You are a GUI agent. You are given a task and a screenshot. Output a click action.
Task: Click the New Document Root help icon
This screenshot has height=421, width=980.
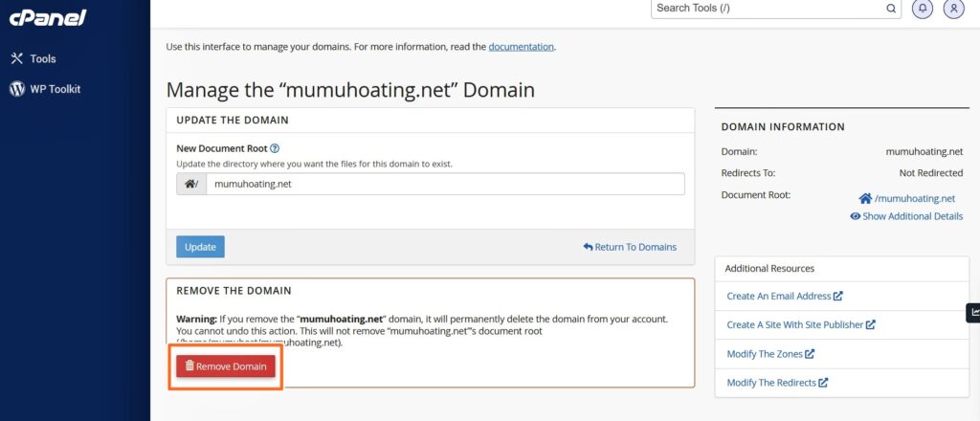click(275, 149)
